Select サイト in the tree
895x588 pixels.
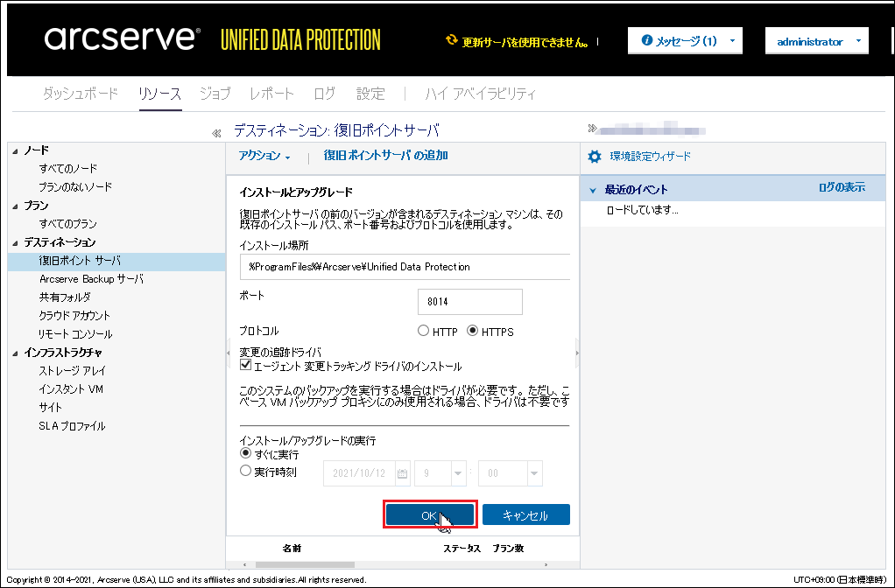coord(50,407)
